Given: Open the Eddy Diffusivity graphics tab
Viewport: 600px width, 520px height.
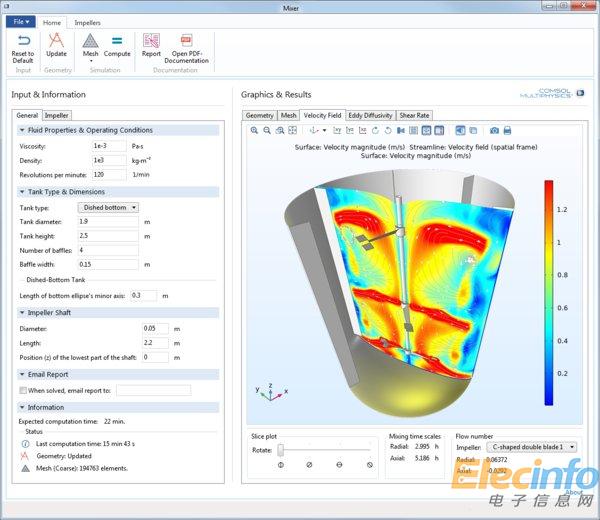Looking at the screenshot, I should pos(370,115).
